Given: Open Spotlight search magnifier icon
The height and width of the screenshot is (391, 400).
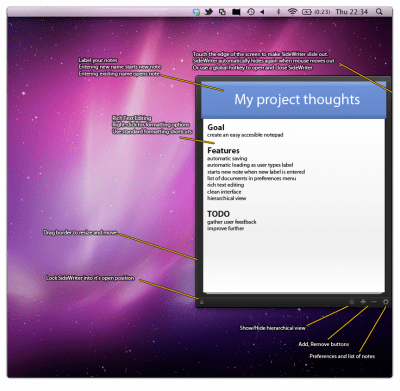Looking at the screenshot, I should 379,12.
